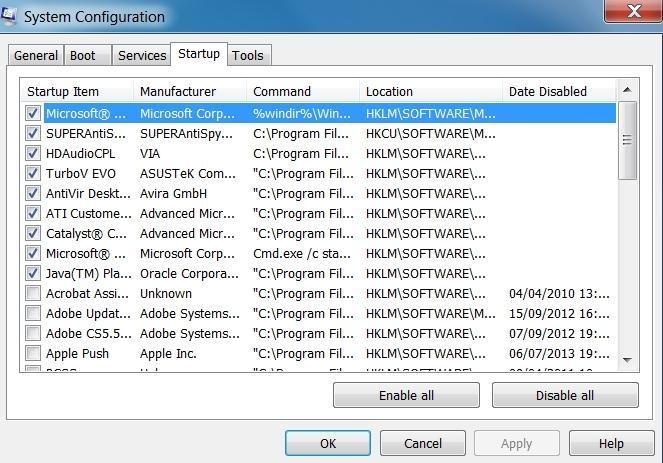663x463 pixels.
Task: Enable the Adobe CS5.5 startup checkbox
Action: (x=33, y=333)
